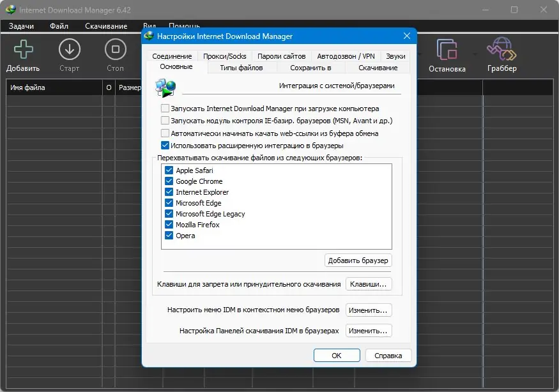Click the О column header
Viewport: 559px width, 392px height.
[109, 87]
